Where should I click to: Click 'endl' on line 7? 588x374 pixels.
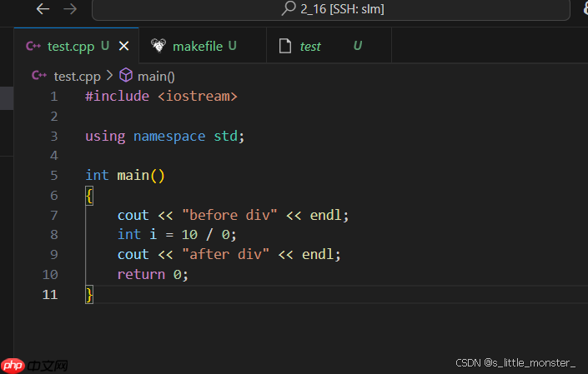tap(326, 215)
